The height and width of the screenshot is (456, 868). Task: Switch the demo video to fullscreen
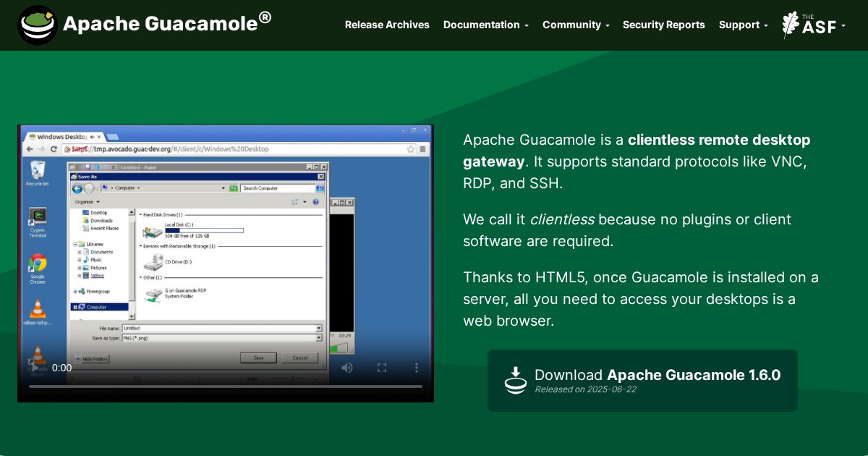382,368
